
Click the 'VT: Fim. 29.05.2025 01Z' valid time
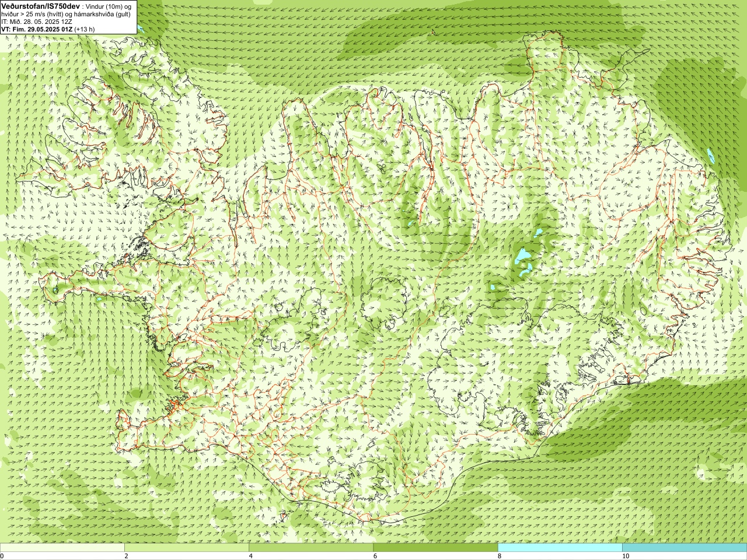[x=37, y=29]
